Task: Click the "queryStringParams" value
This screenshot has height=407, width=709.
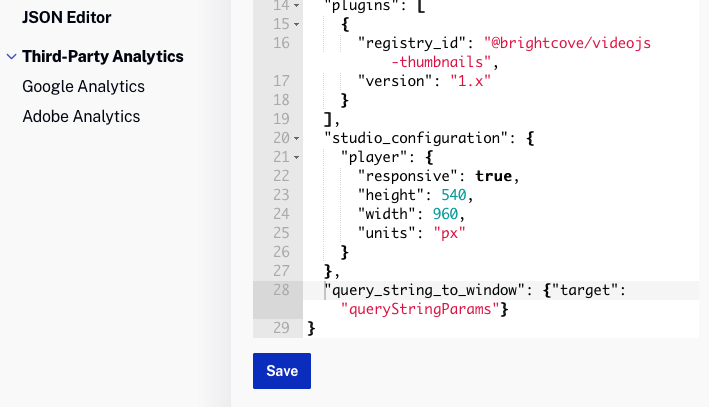Action: 420,309
